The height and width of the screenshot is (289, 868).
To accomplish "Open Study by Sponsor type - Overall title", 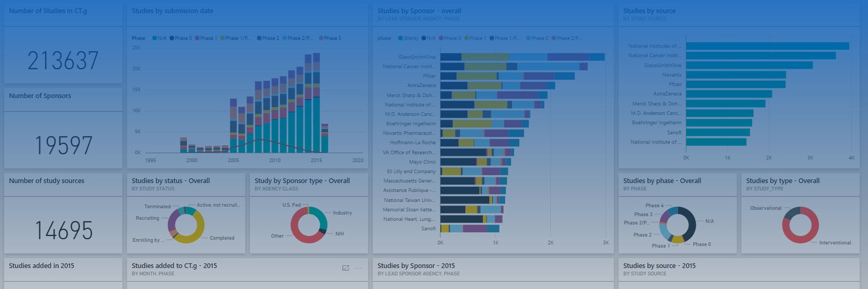I will 302,181.
